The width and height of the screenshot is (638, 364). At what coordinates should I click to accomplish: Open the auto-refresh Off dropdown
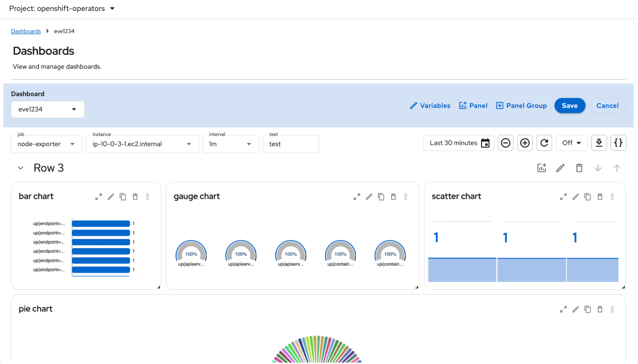point(571,143)
